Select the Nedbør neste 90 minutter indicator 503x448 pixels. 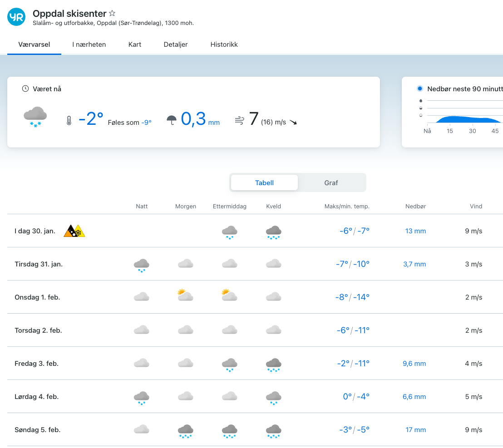pyautogui.click(x=420, y=89)
